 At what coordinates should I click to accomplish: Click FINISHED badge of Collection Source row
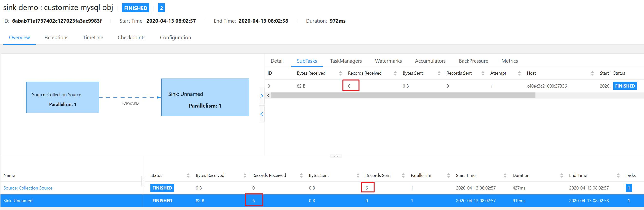pyautogui.click(x=162, y=188)
